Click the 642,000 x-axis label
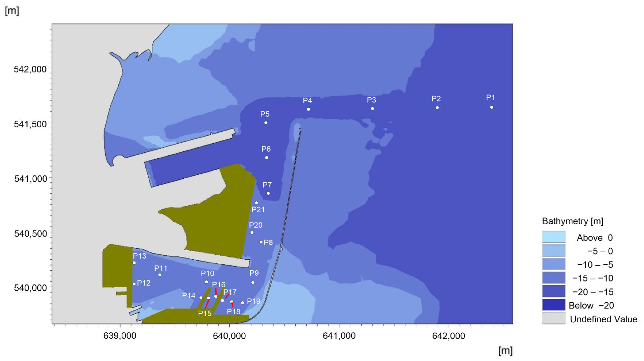Screen dimensions: 644x361 click(448, 336)
